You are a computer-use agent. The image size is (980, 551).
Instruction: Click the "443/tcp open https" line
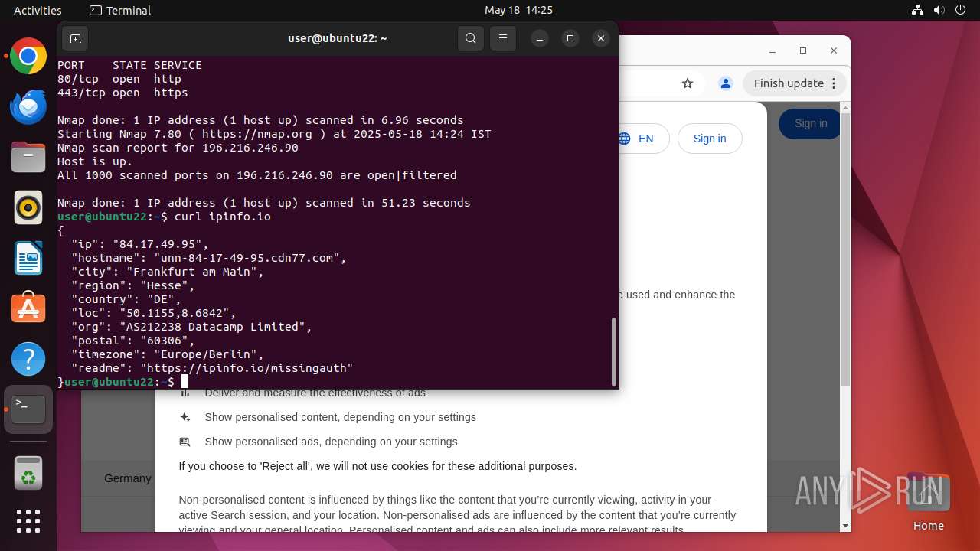pos(122,93)
